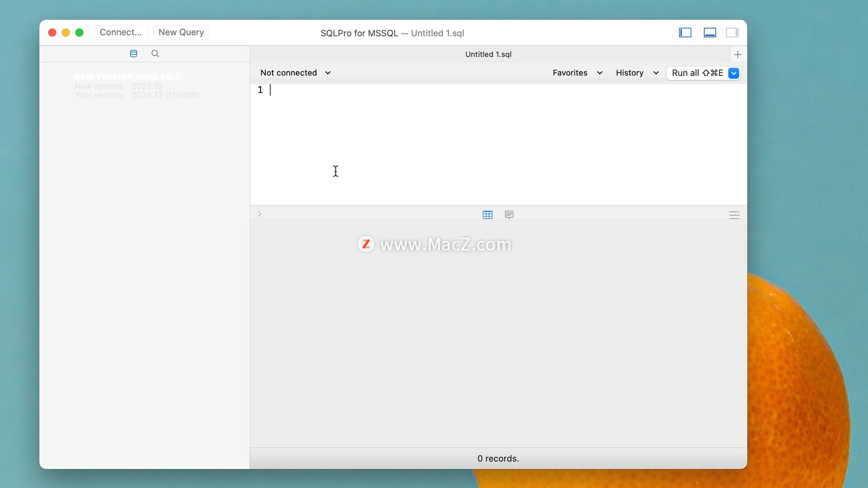The image size is (868, 488).
Task: Create a New Query
Action: pyautogui.click(x=181, y=33)
